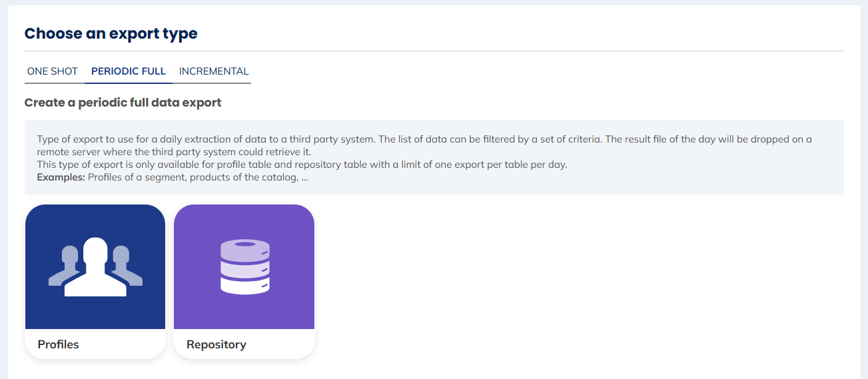
Task: Open the INCREMENTAL export tab
Action: click(214, 71)
